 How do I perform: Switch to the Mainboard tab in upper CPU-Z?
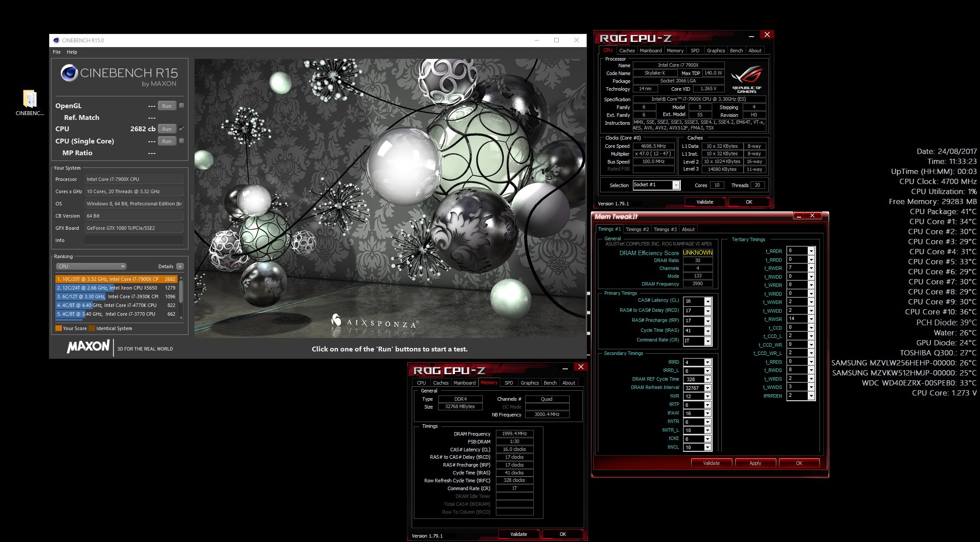pos(650,51)
